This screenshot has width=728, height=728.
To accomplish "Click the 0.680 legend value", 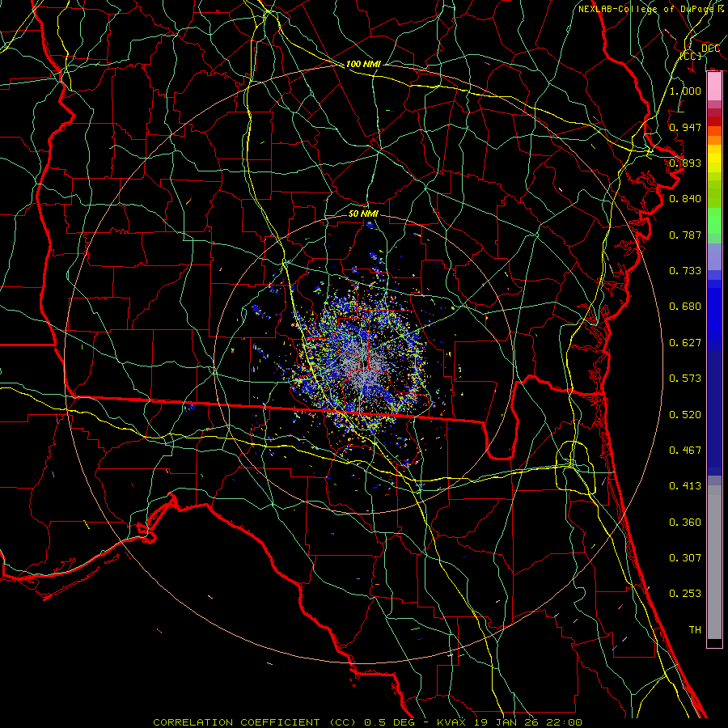I will tap(685, 307).
